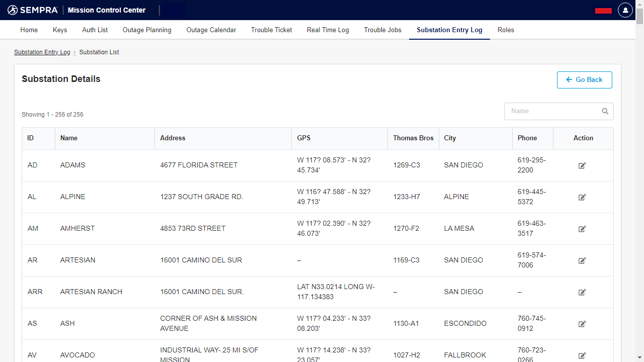Follow the Substation Entry Log breadcrumb link
This screenshot has width=644, height=362.
42,52
